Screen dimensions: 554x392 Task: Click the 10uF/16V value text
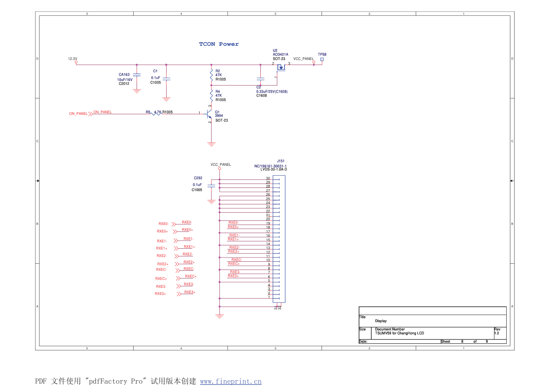tap(125, 80)
